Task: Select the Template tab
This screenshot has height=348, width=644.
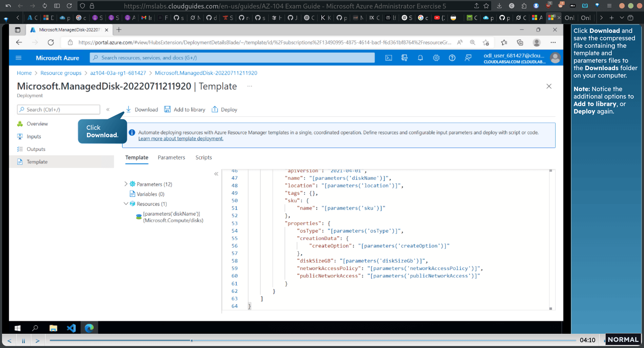Action: [x=137, y=157]
